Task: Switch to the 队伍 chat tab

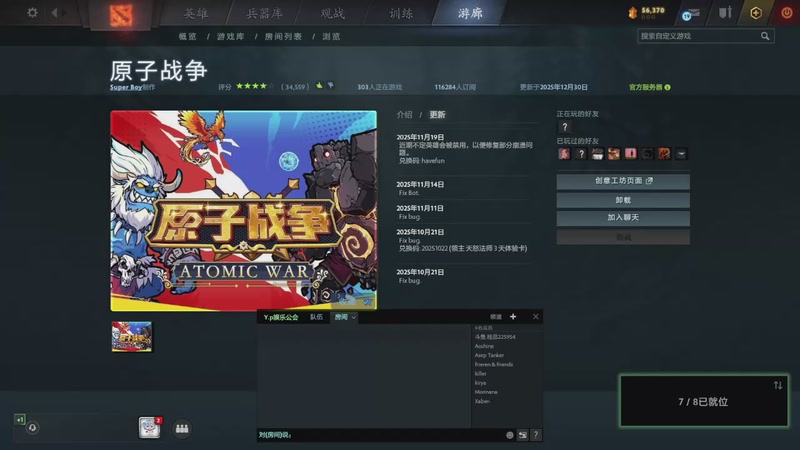Action: coord(317,317)
